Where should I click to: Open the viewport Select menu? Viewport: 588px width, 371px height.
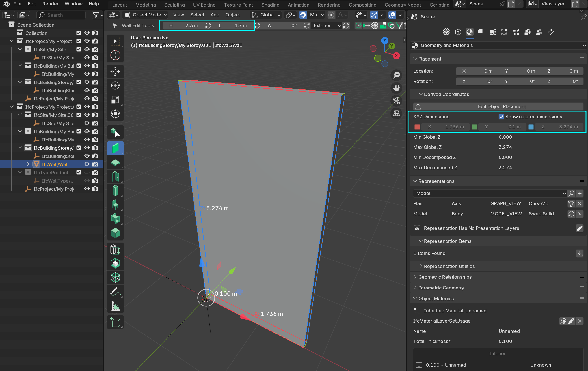tap(197, 15)
